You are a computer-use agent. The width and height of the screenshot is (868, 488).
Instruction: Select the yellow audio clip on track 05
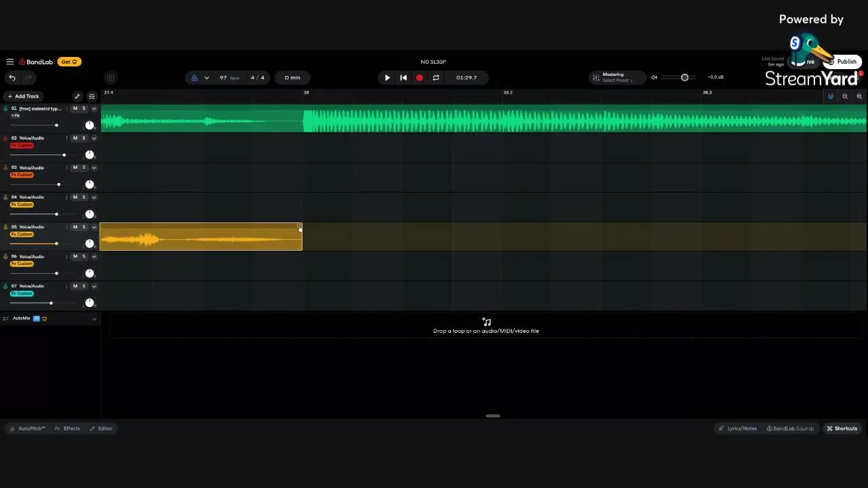(x=201, y=237)
